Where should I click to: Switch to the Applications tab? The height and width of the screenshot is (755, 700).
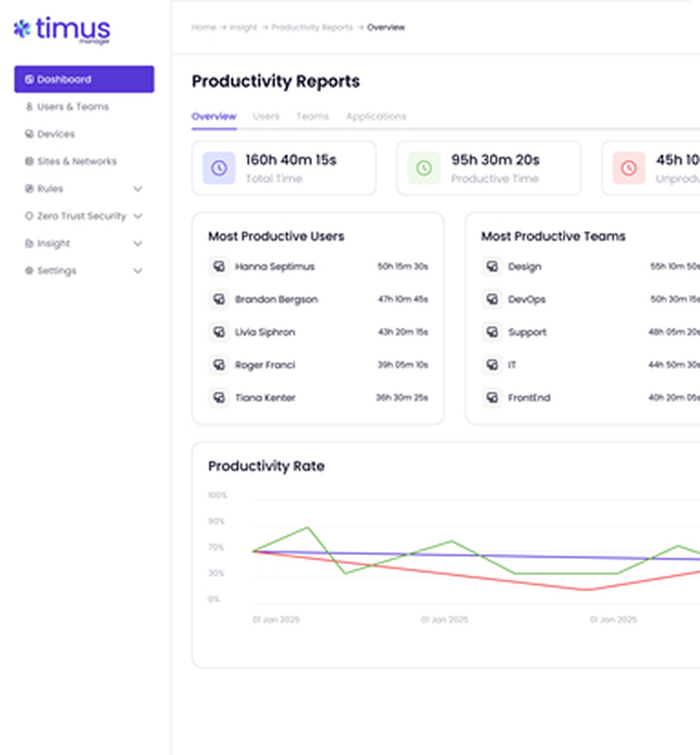[x=376, y=116]
